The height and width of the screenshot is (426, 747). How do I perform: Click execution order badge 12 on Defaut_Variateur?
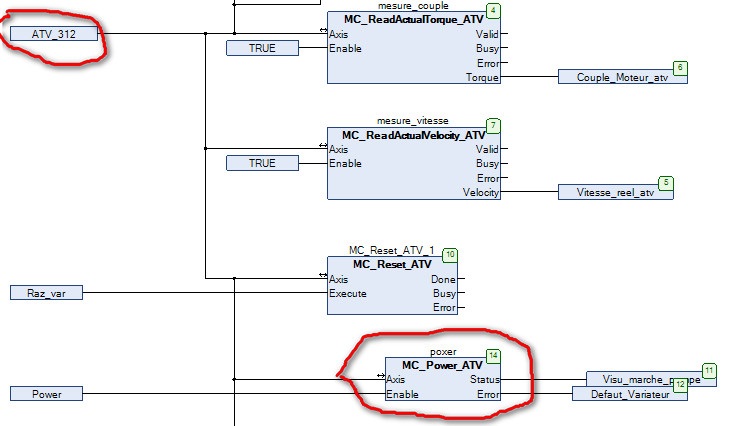[680, 383]
